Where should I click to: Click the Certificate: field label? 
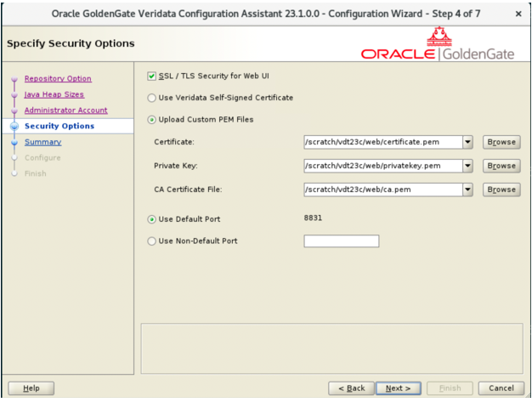pos(174,142)
